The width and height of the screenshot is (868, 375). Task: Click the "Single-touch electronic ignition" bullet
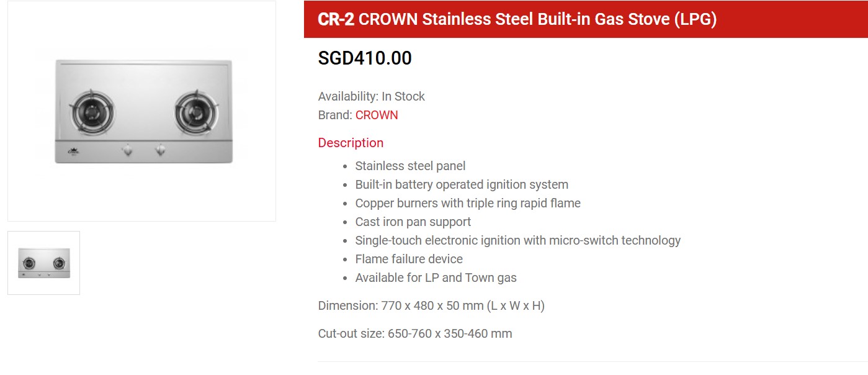[x=517, y=240]
